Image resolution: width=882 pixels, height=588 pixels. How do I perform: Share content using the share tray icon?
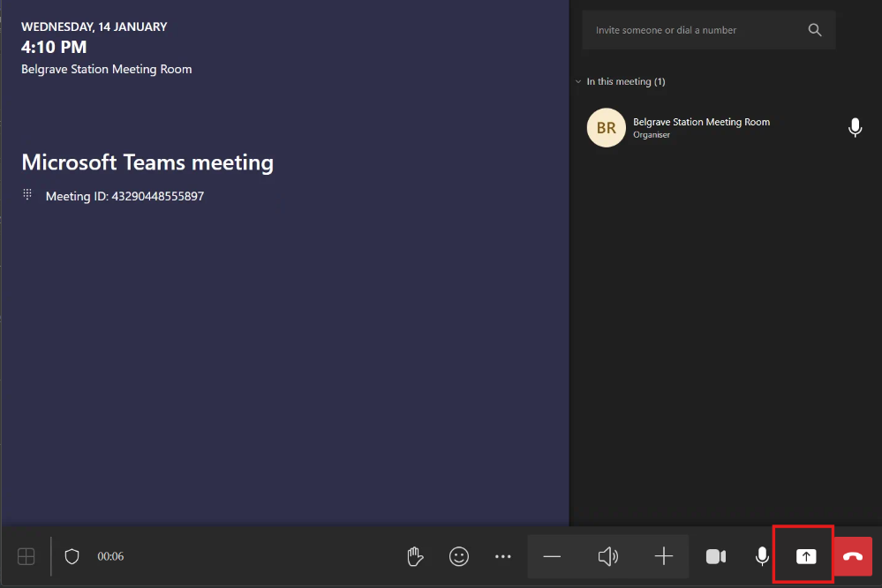(806, 556)
